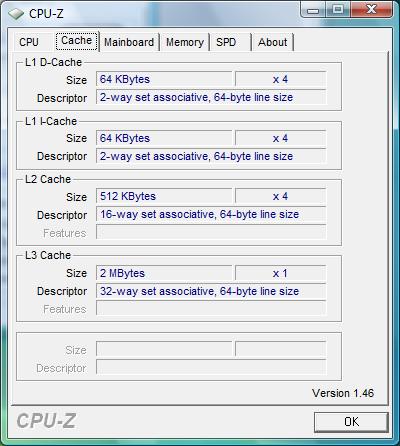Screen dimensions: 400x446
Task: Click the Version 1.46 text
Action: point(343,393)
